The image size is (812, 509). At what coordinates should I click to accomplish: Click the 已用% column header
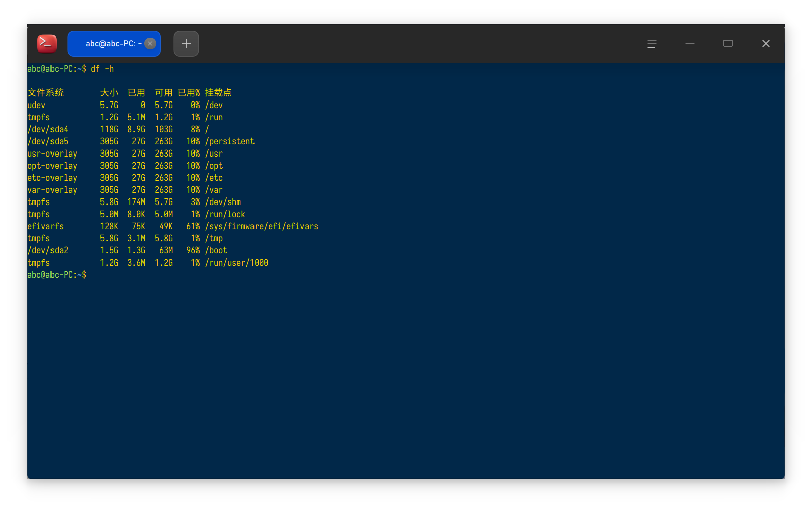189,93
